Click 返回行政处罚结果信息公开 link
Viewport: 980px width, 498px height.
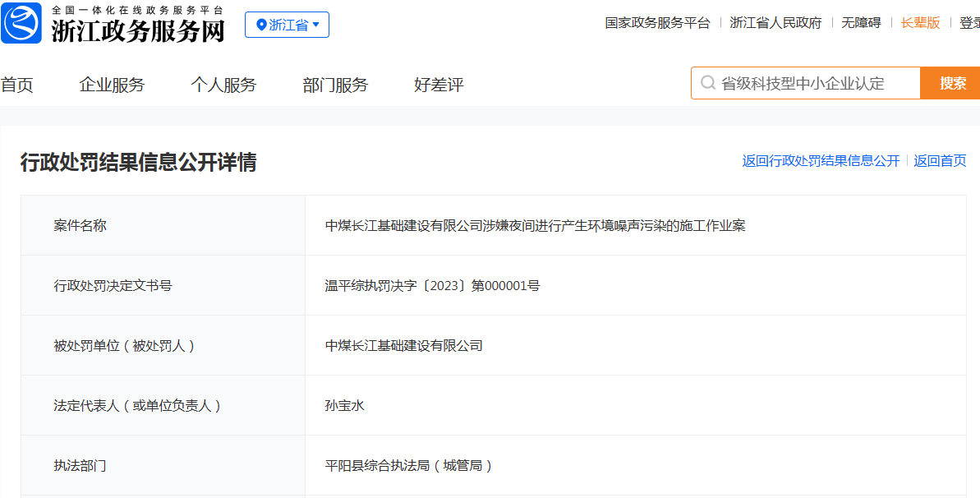[x=821, y=161]
